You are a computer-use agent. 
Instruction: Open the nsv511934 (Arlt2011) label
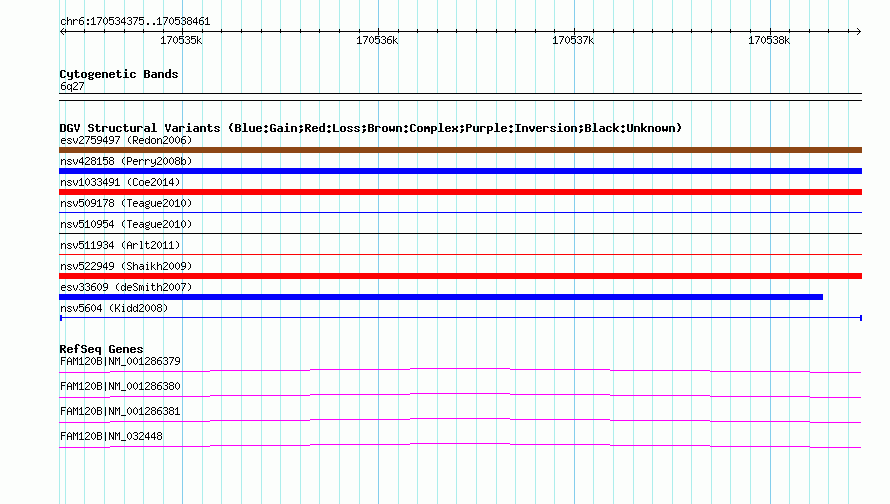pyautogui.click(x=120, y=245)
